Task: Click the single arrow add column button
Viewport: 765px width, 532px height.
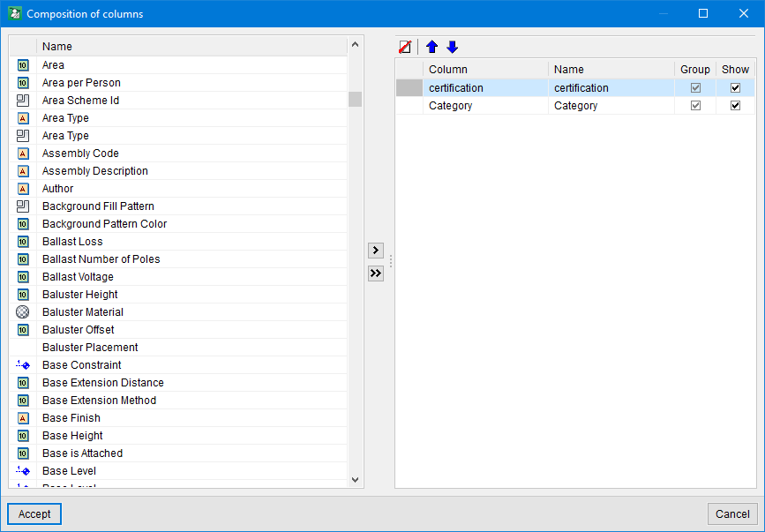Action: pos(376,251)
